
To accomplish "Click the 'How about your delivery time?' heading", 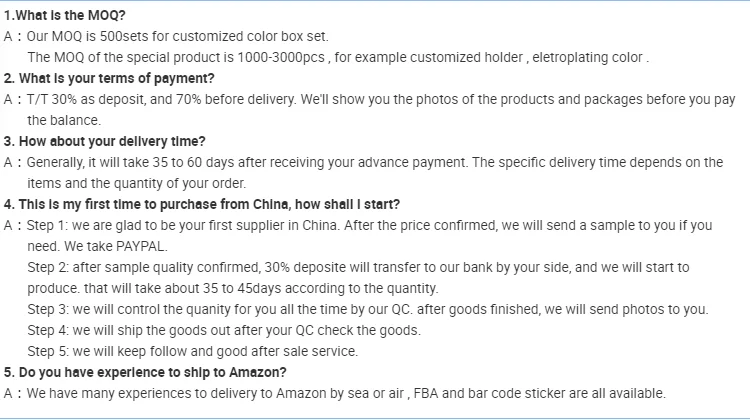I will pyautogui.click(x=104, y=141).
